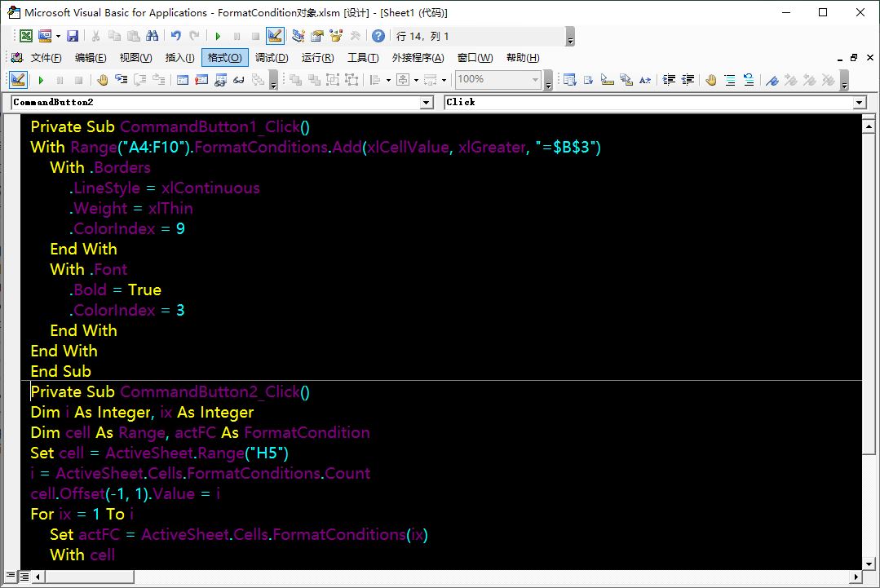Viewport: 880px width, 588px height.
Task: Open the 文件(F) menu
Action: 46,58
